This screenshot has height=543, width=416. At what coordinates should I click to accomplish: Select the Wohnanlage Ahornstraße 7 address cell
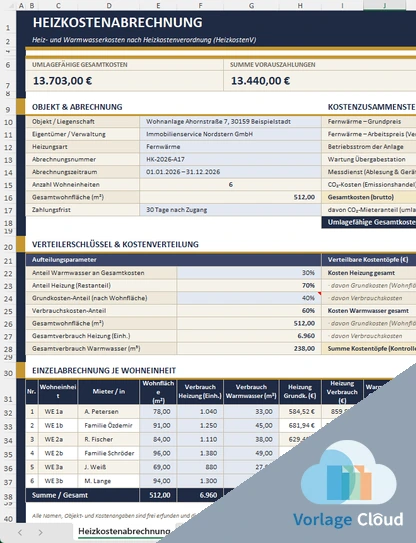tap(230, 122)
